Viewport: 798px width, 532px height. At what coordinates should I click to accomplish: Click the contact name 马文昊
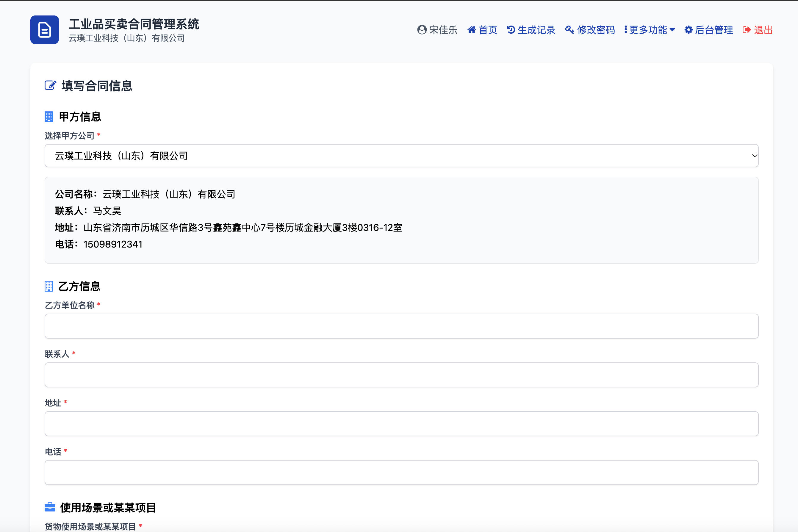coord(107,211)
